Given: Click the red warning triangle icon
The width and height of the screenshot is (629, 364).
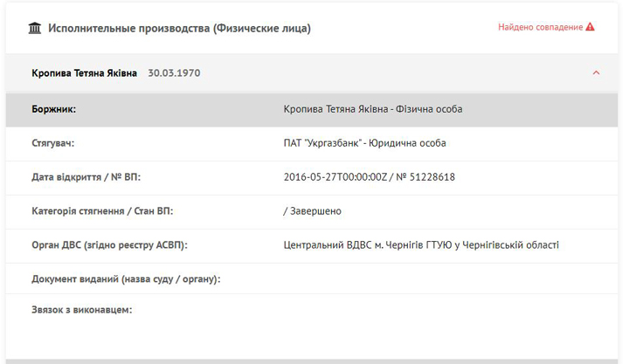Looking at the screenshot, I should click(x=591, y=27).
